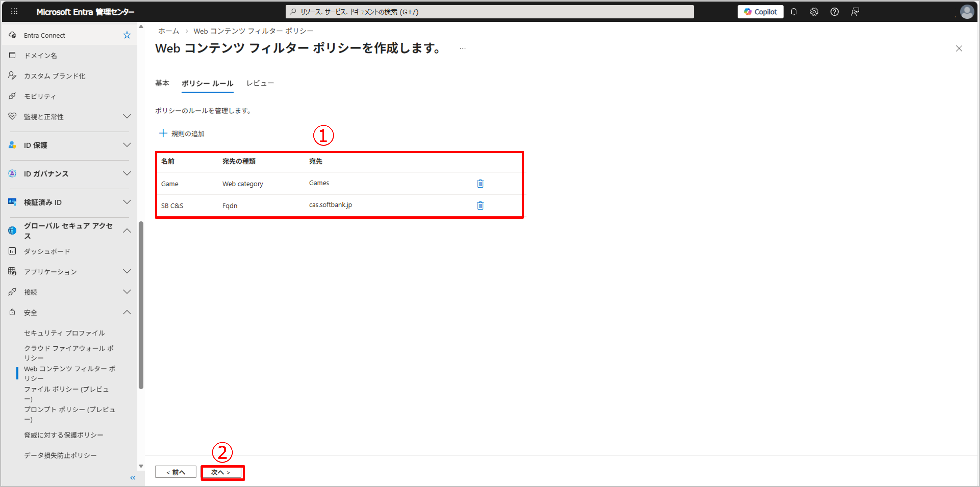980x487 pixels.
Task: Switch to the 基本 tab
Action: pyautogui.click(x=162, y=83)
